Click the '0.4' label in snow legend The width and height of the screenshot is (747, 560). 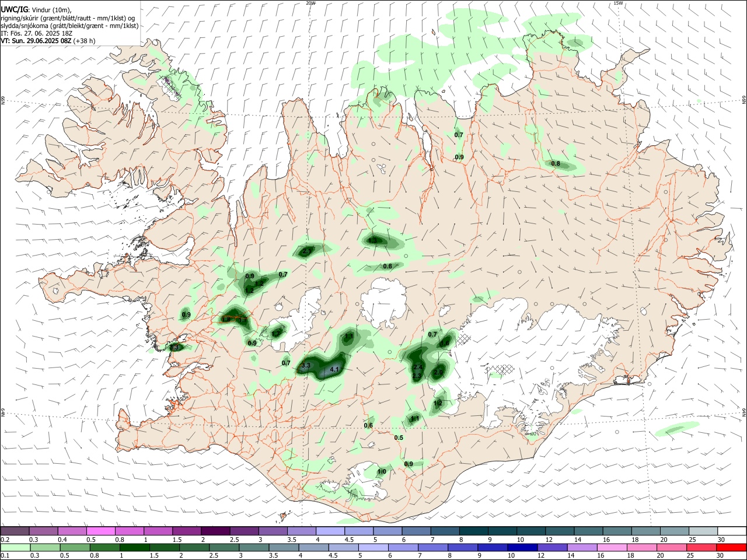coord(62,540)
